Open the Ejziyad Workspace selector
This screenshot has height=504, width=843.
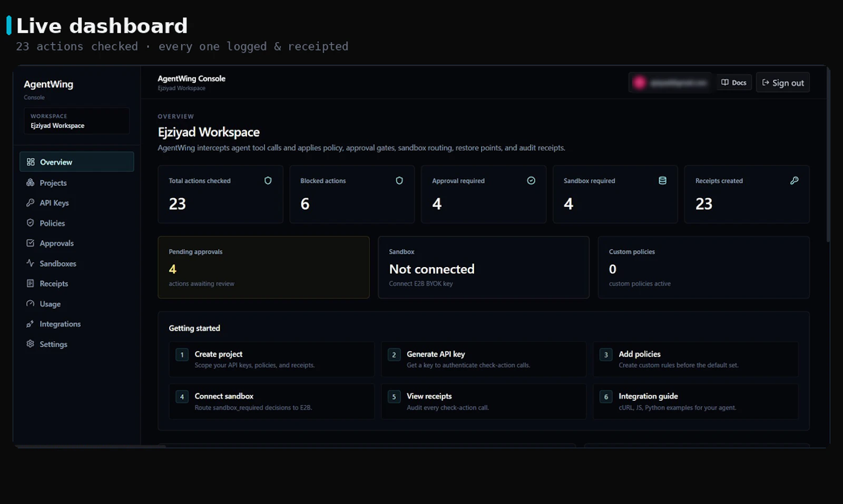76,121
